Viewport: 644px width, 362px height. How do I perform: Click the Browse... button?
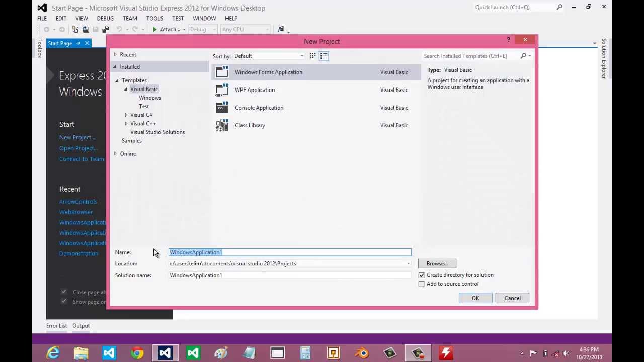437,264
